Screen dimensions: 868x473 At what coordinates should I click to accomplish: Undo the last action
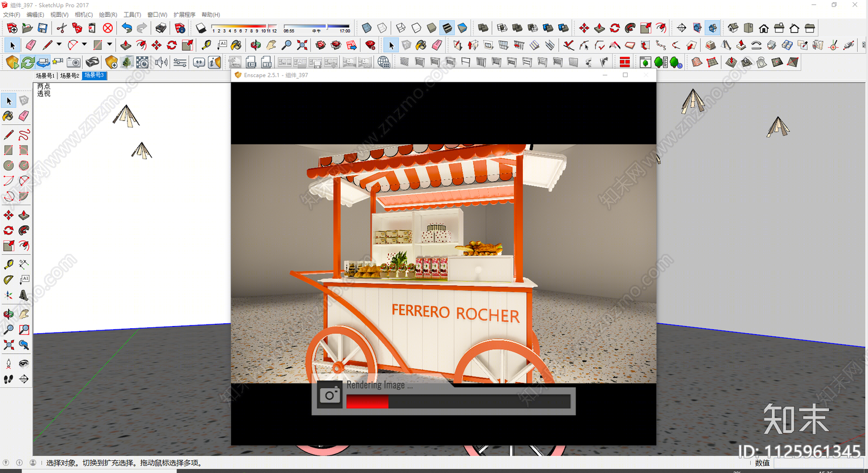(x=127, y=28)
